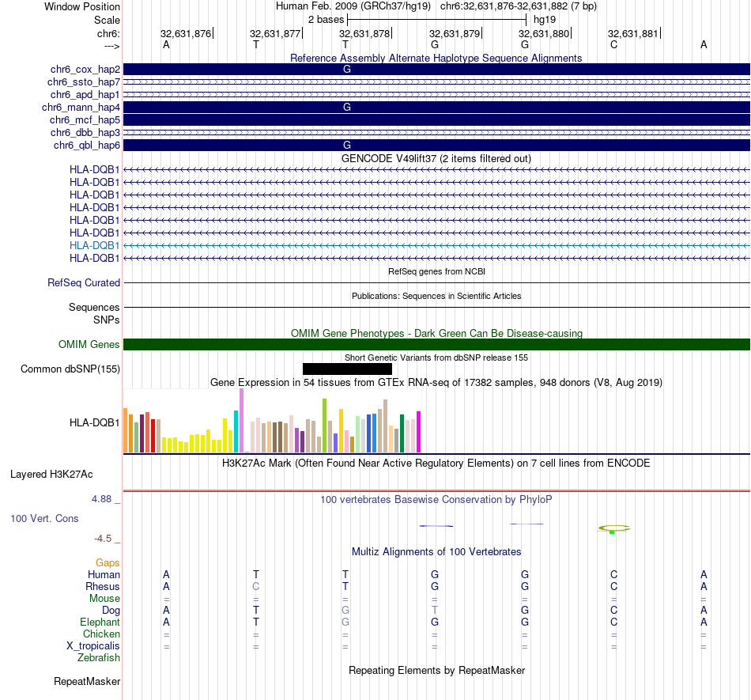Image resolution: width=751 pixels, height=700 pixels.
Task: Open the chr6_mcf_hap5 alignment label
Action: pyautogui.click(x=85, y=119)
